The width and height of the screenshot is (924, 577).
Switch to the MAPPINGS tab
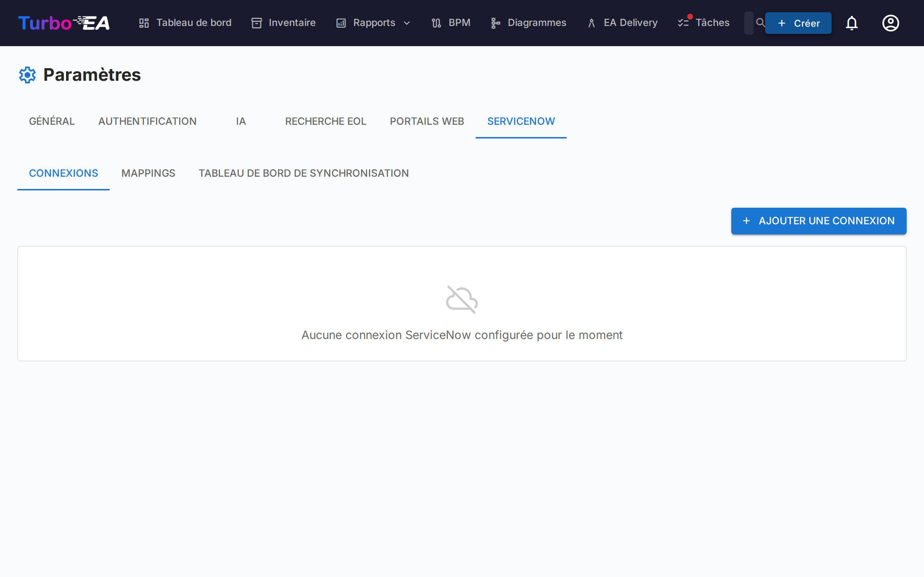click(148, 173)
